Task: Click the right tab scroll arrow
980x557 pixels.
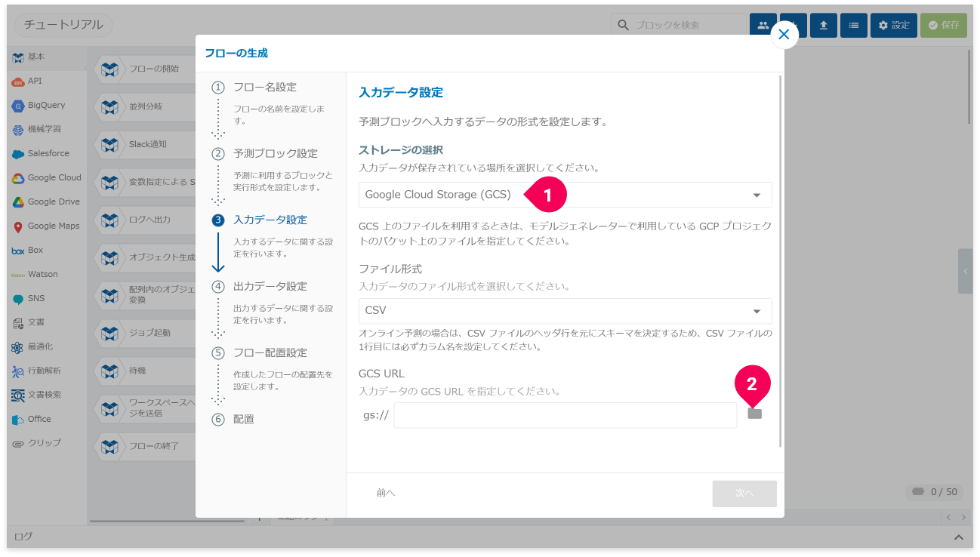Action: tap(964, 517)
